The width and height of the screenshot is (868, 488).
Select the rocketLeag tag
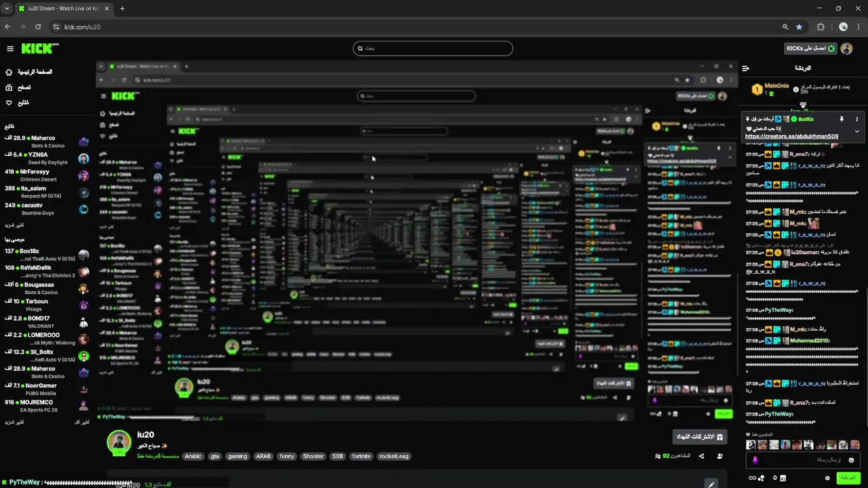point(394,456)
